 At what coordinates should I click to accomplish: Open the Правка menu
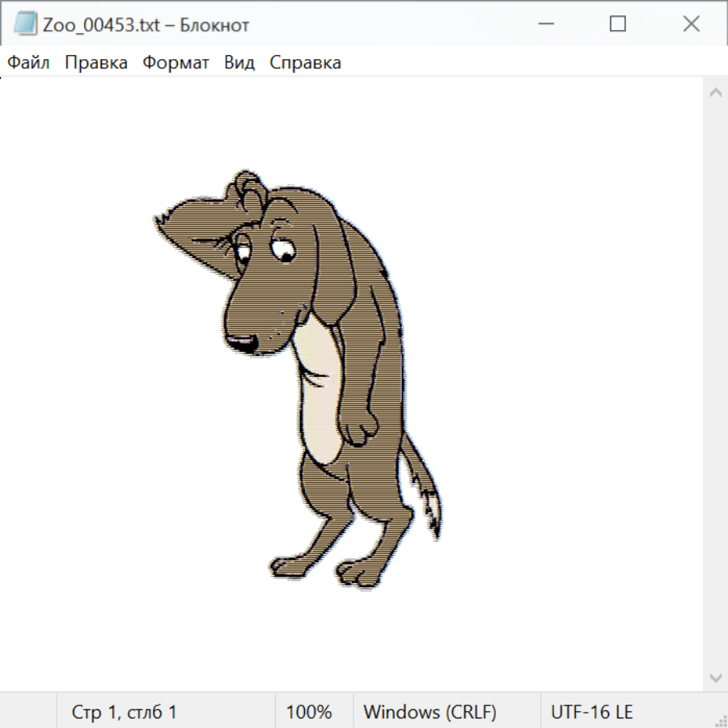(x=95, y=63)
